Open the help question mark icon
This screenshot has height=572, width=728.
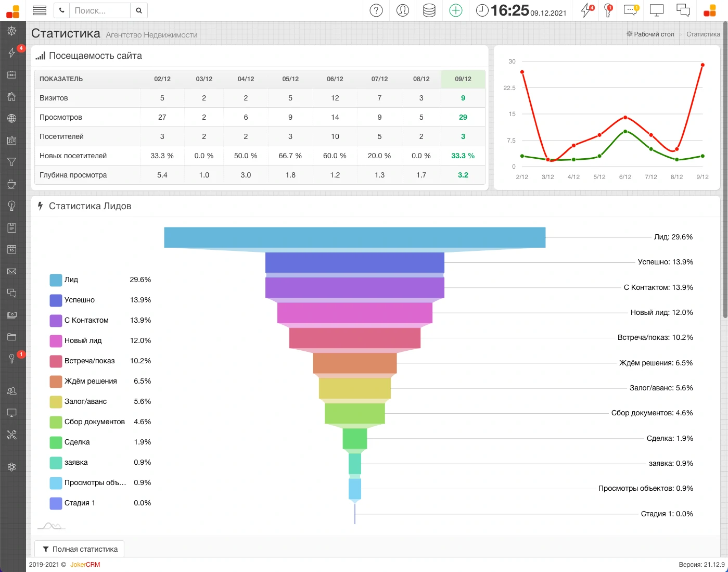click(376, 10)
